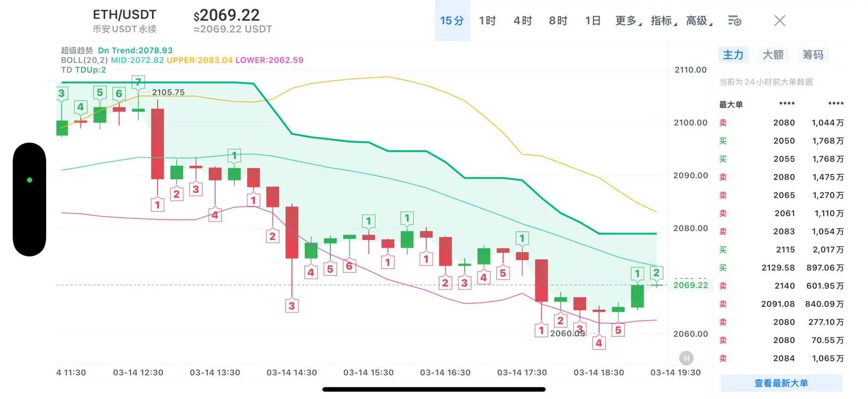868x399 pixels.
Task: Tap the 当前为24小时前大单数据 notice
Action: coord(766,82)
